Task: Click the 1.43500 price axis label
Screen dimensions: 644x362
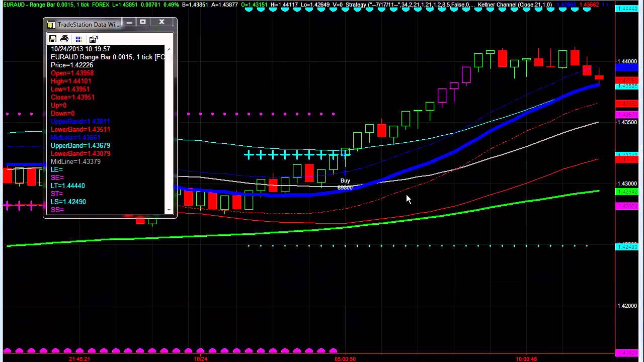Action: pos(627,122)
